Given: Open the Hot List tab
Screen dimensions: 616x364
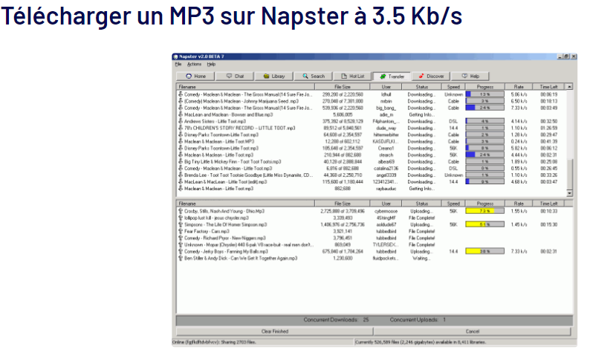Looking at the screenshot, I should click(x=352, y=77).
